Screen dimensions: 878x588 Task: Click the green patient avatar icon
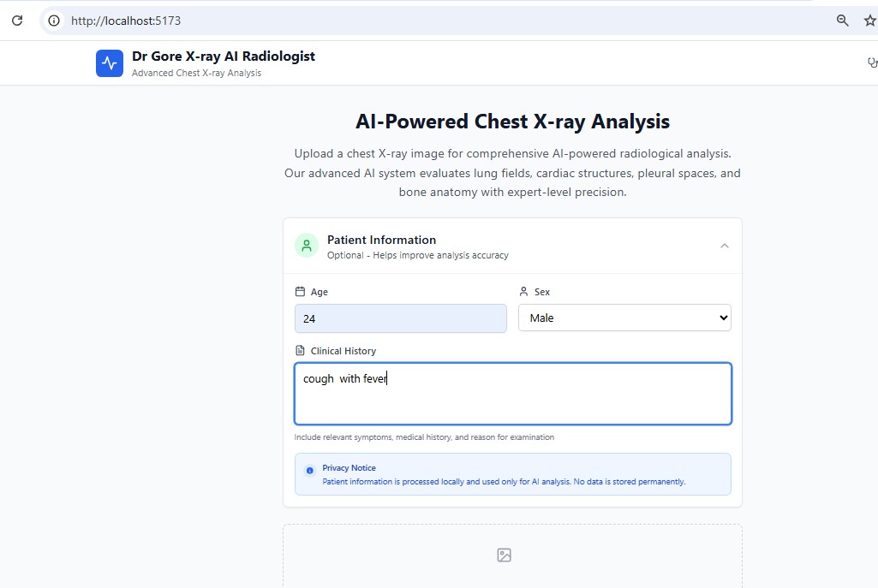click(x=306, y=245)
